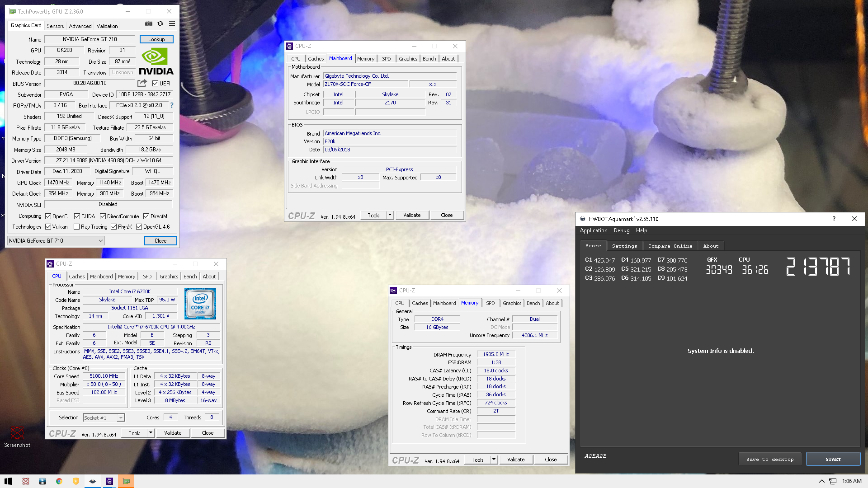Toggle the CUDA checkbox
Screen dimensions: 868x488
point(77,216)
